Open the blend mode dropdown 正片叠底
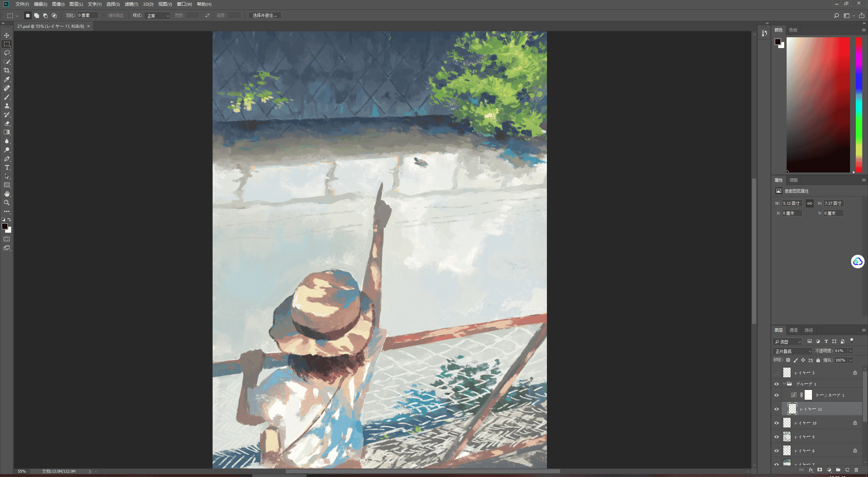The image size is (868, 477). [793, 351]
